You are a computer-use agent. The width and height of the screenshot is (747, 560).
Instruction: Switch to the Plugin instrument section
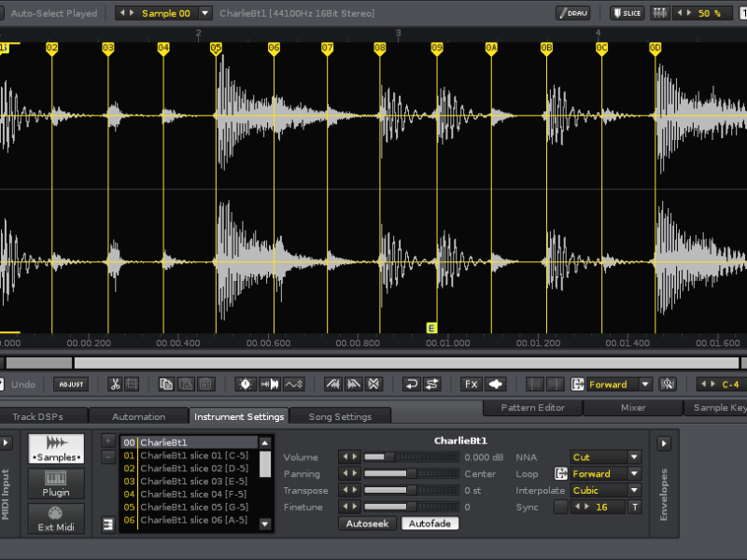tap(56, 483)
